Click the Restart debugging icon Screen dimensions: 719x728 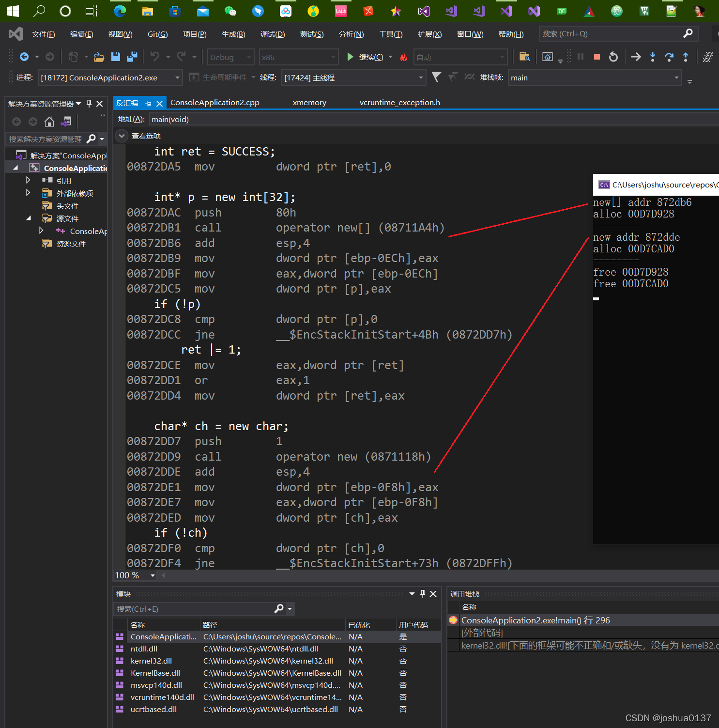click(x=613, y=57)
